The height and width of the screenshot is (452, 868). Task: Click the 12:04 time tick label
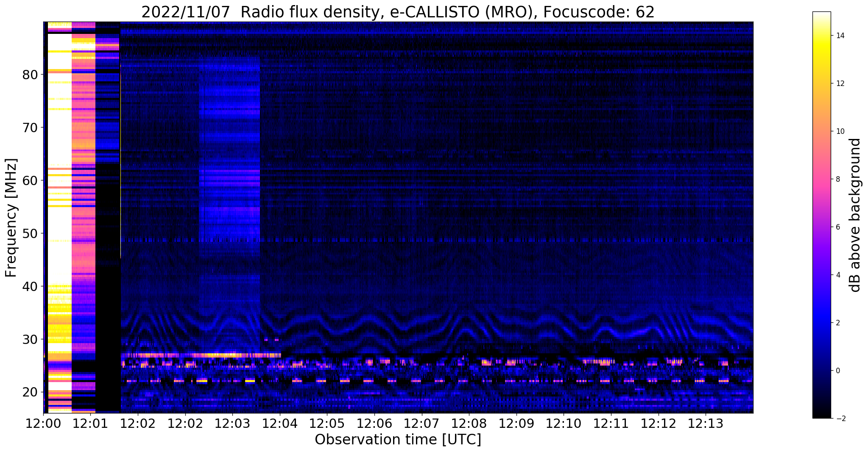(x=280, y=424)
